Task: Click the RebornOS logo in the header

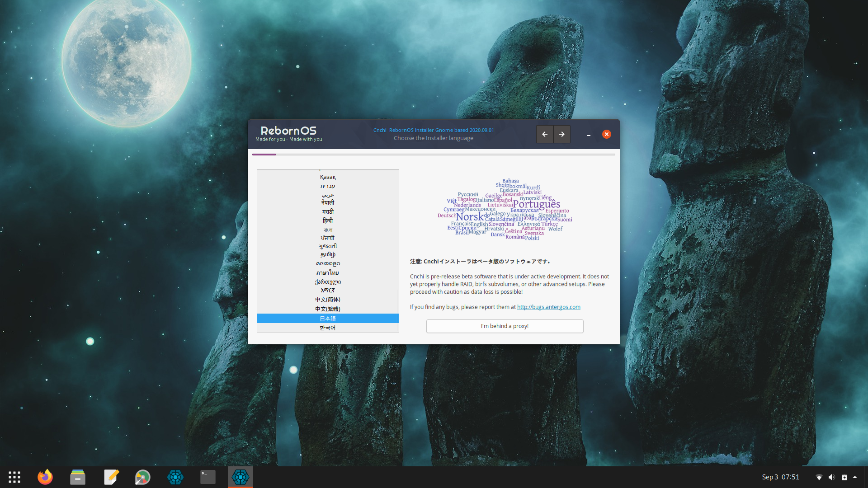Action: click(288, 133)
